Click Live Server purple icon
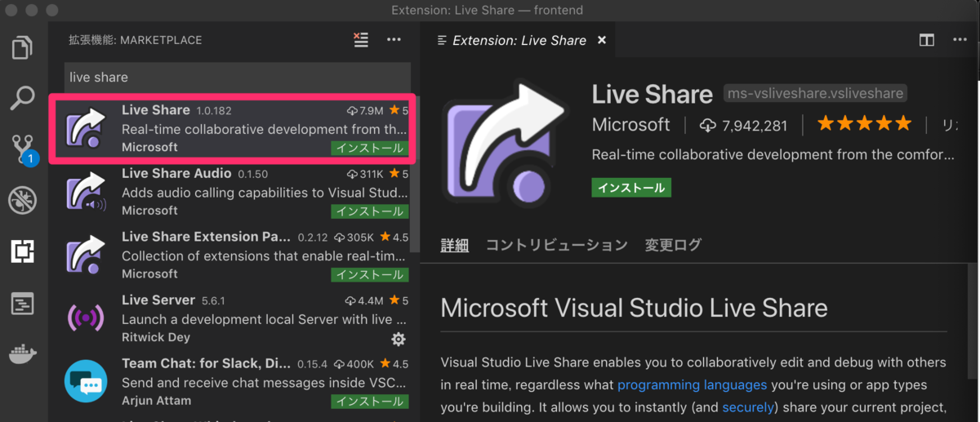Screen dimensions: 980x422 coord(87,319)
